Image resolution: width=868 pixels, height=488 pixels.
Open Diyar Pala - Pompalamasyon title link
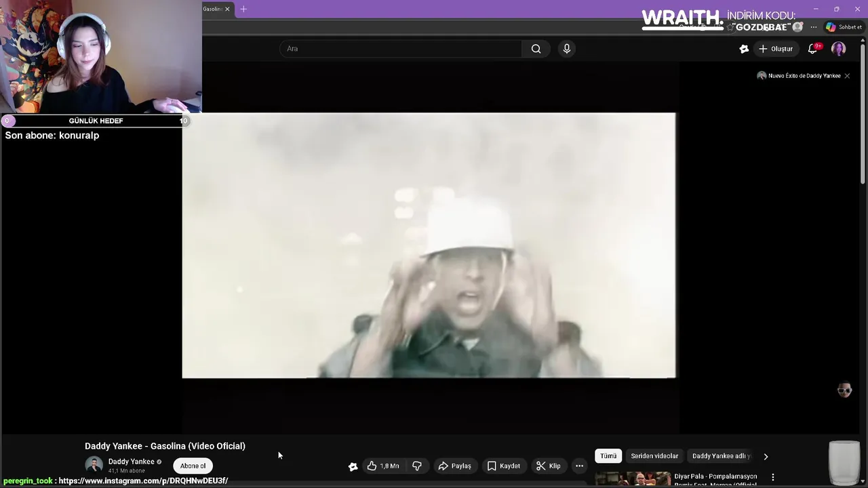click(715, 480)
